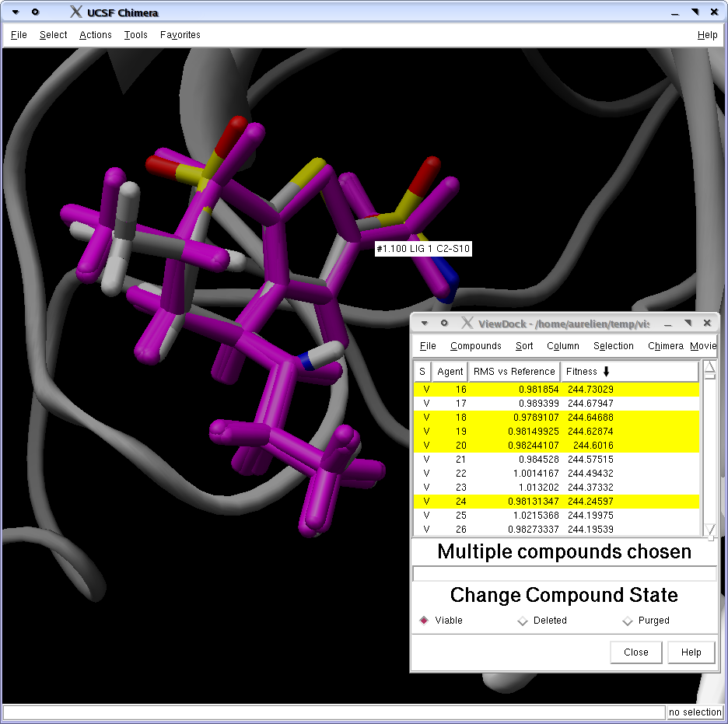
Task: Click RMS value 0.98131347
Action: pyautogui.click(x=534, y=502)
